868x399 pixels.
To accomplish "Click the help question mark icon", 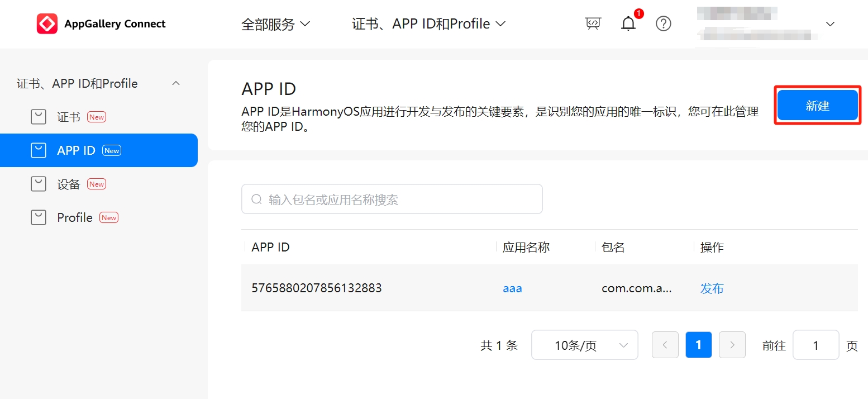I will [x=663, y=23].
